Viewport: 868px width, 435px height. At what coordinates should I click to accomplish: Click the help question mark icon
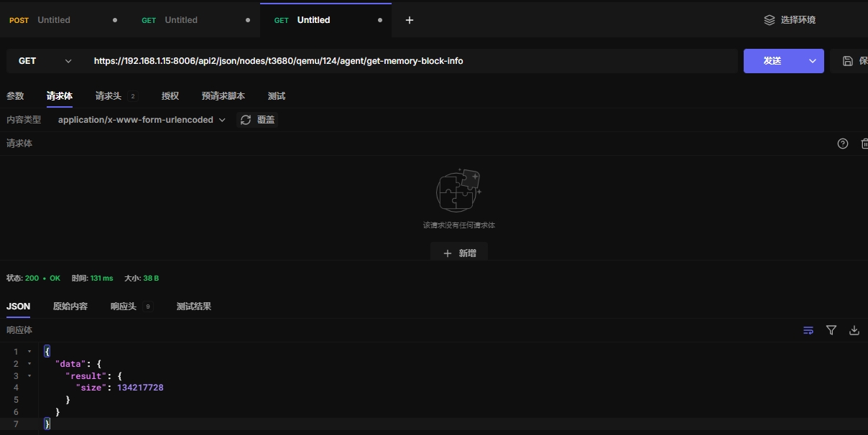coord(843,144)
